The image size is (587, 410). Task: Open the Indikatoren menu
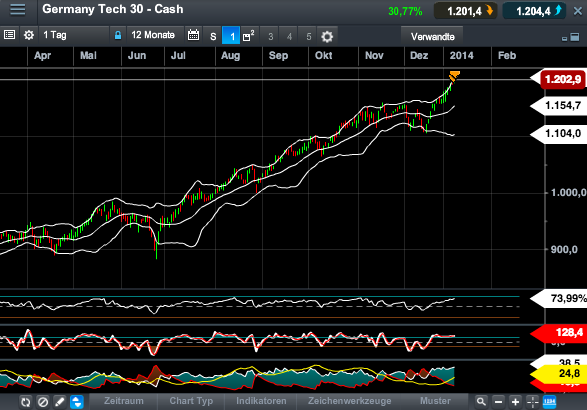[x=261, y=401]
